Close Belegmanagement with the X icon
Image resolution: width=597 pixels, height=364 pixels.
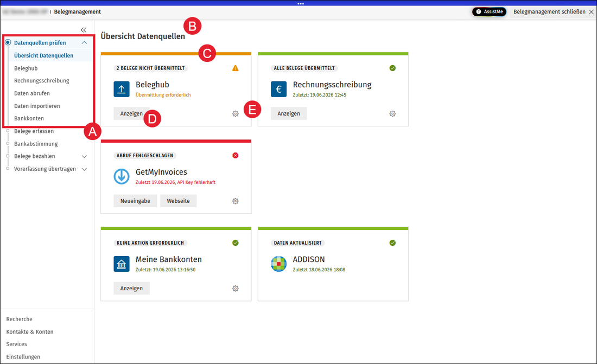(591, 12)
